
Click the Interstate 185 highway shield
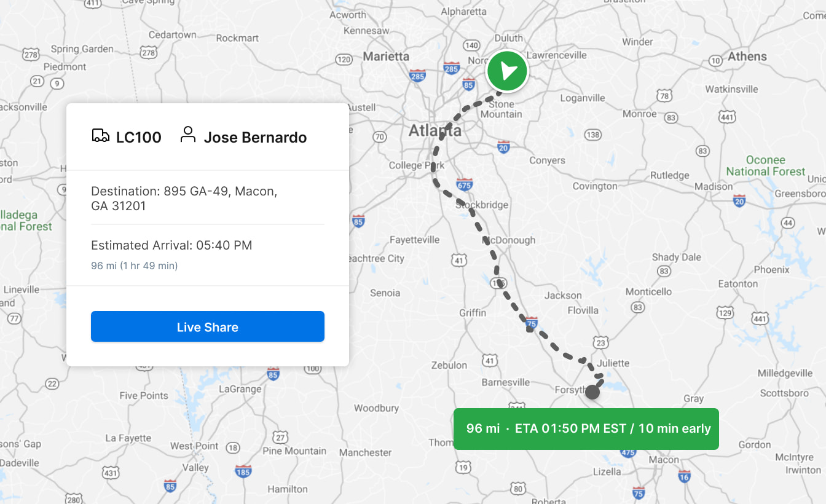click(243, 471)
